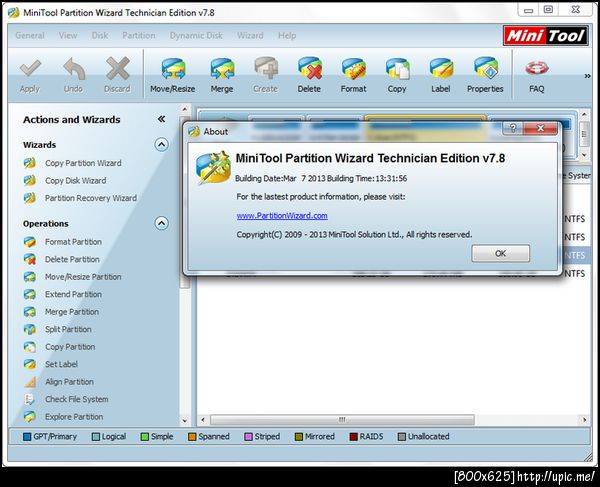600x487 pixels.
Task: Open the Dynamic Disk menu
Action: tap(196, 36)
